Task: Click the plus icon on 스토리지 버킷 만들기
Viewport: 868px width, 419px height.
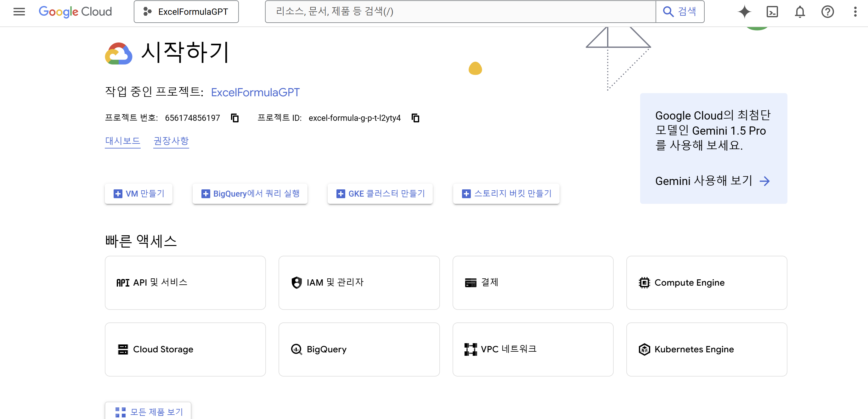Action: [x=466, y=194]
